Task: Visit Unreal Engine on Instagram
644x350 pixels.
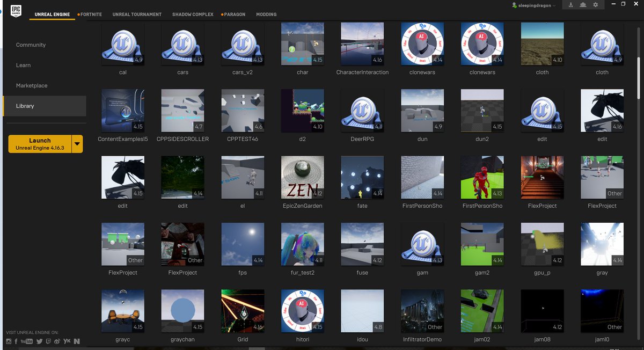Action: click(8, 341)
